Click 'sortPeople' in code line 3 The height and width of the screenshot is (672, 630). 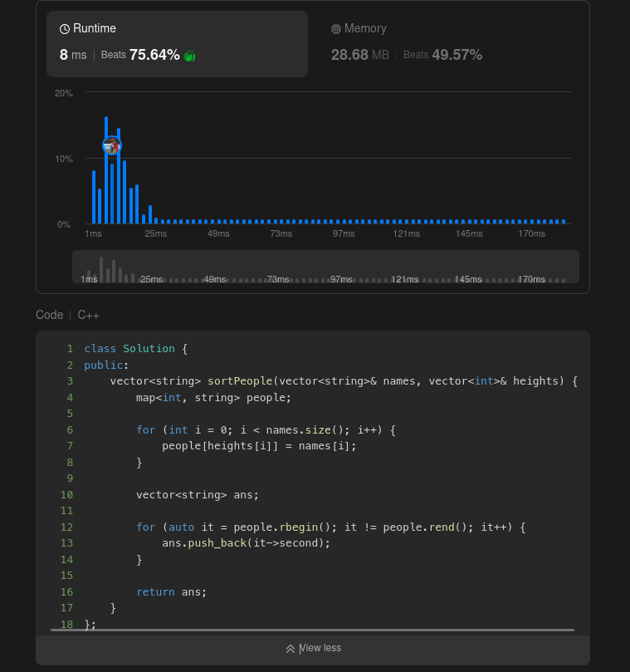point(240,381)
